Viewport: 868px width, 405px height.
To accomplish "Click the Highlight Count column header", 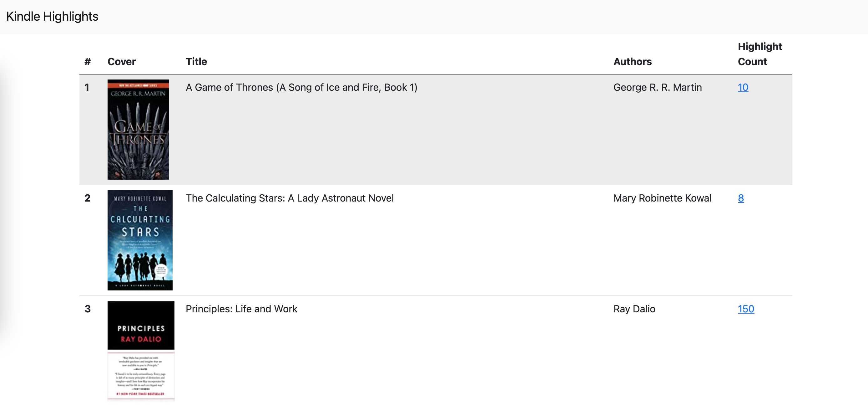I will click(760, 54).
